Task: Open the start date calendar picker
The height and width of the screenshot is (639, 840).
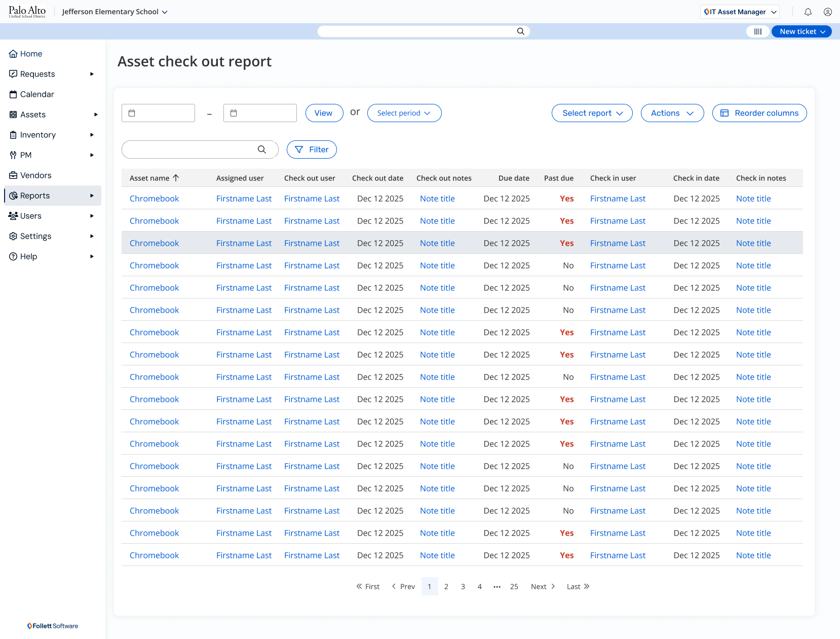Action: point(132,113)
